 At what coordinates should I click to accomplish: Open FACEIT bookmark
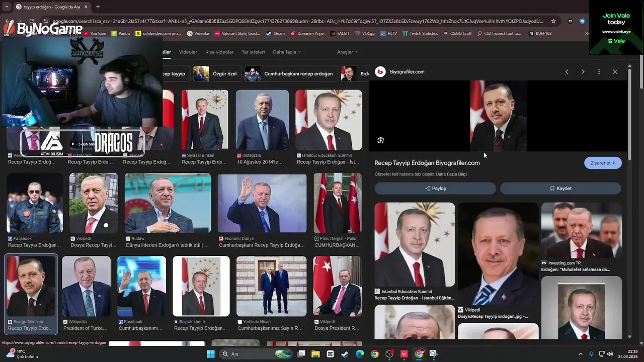coord(340,34)
